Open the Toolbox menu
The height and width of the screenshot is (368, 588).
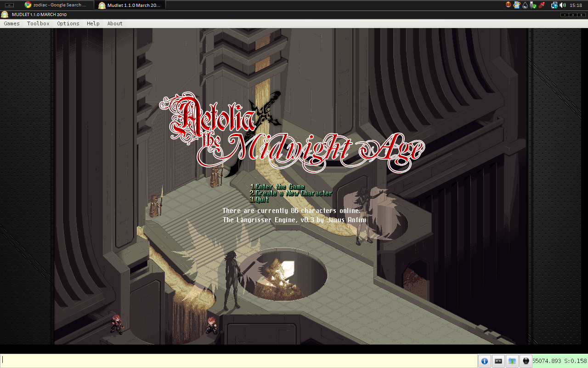pos(38,23)
